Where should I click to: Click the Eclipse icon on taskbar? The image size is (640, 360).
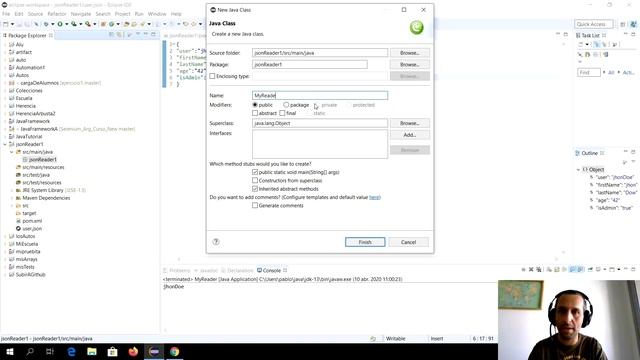(x=154, y=351)
